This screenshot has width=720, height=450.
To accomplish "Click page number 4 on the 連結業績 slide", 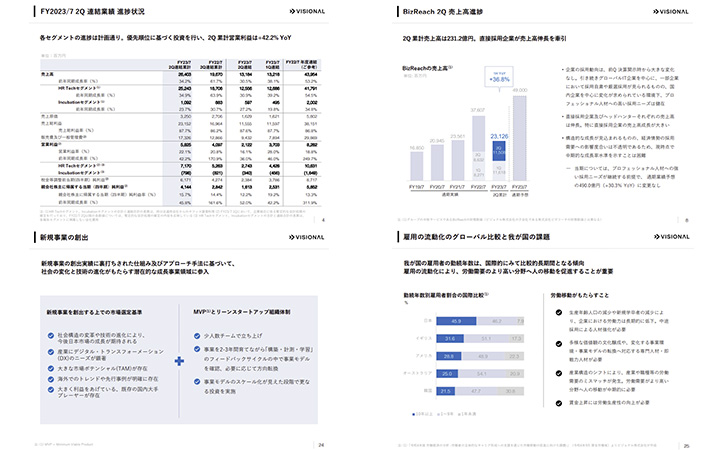I will 323,220.
